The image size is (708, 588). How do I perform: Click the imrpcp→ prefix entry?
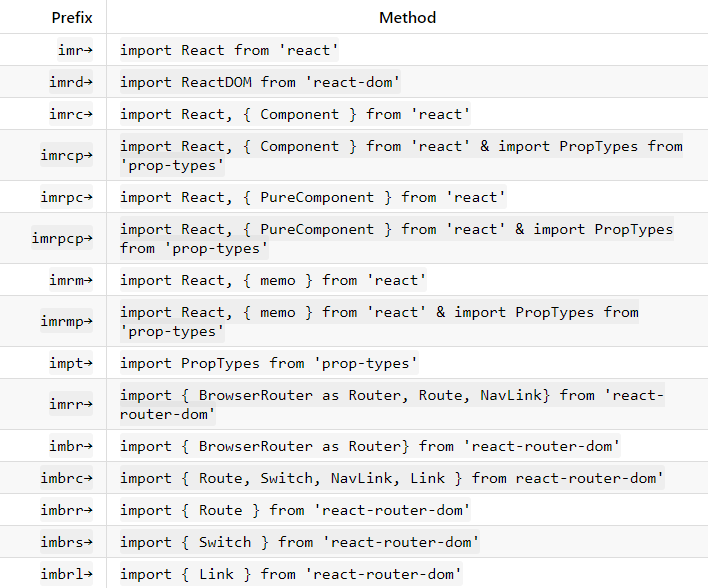click(x=62, y=238)
